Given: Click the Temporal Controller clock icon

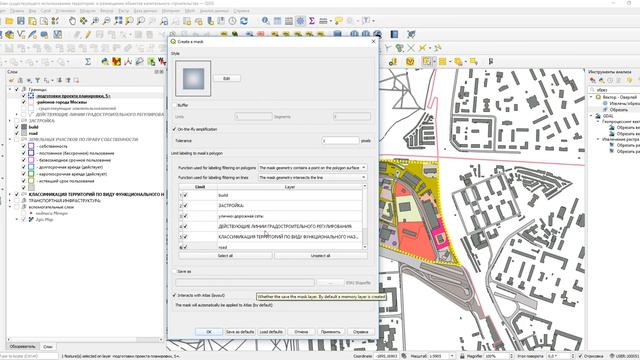Looking at the screenshot, I should 233,21.
